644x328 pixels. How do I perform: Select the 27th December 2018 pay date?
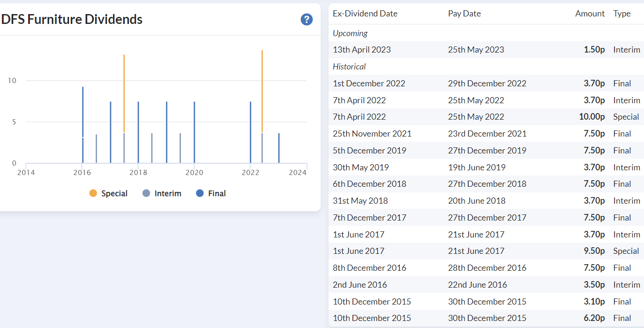487,184
